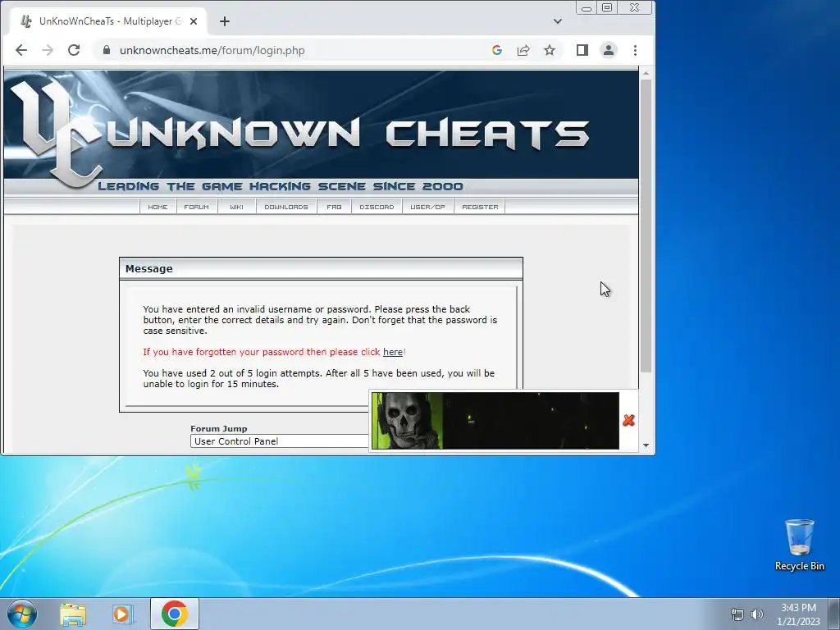The width and height of the screenshot is (840, 630).
Task: Close the skull ad with red X
Action: pos(628,421)
